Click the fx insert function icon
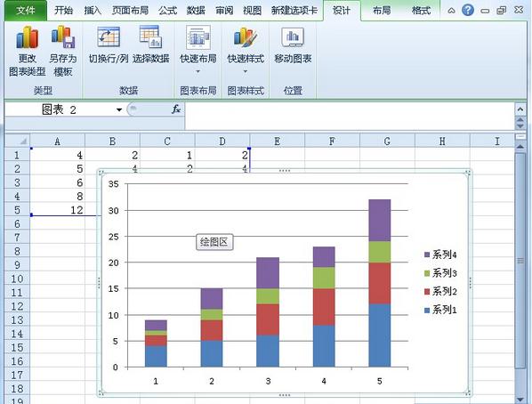The height and width of the screenshot is (404, 532). [176, 109]
